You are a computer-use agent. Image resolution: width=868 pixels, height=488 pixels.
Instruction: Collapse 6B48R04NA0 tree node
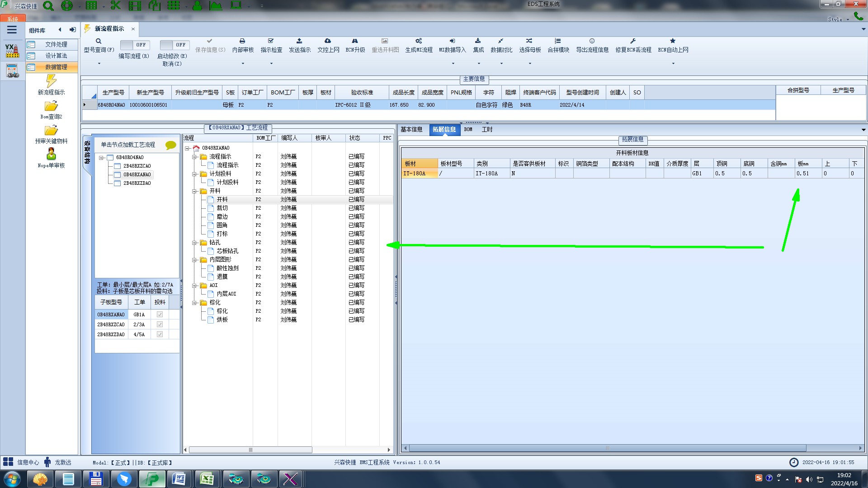[102, 158]
